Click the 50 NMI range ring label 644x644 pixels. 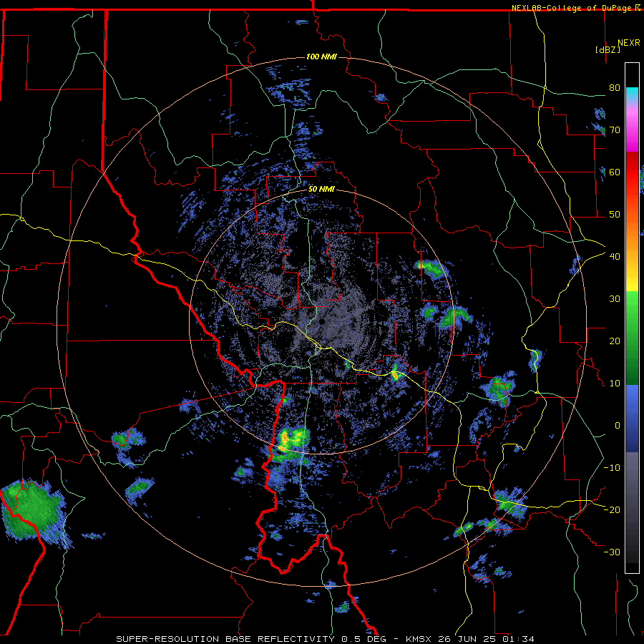321,190
